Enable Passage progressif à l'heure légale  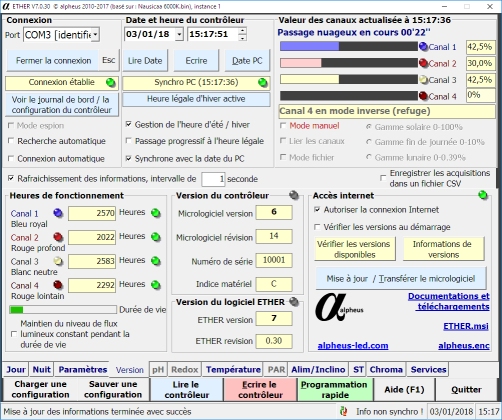point(128,141)
